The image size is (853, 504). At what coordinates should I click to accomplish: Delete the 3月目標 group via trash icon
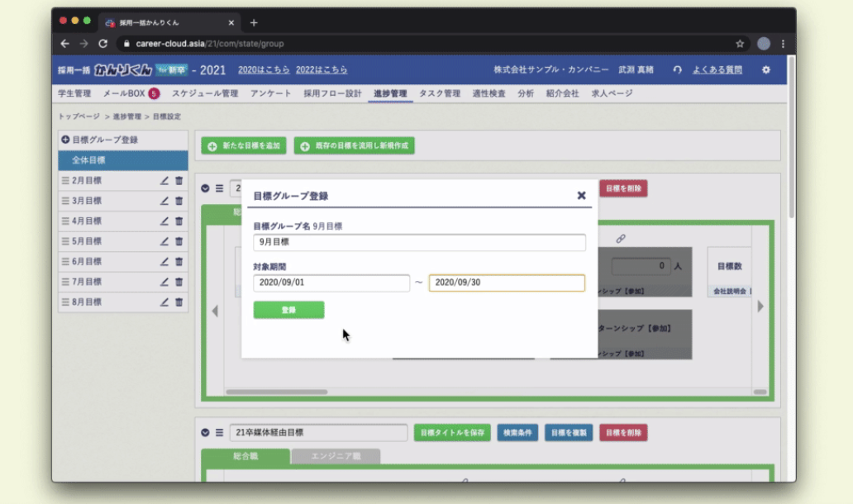(179, 201)
